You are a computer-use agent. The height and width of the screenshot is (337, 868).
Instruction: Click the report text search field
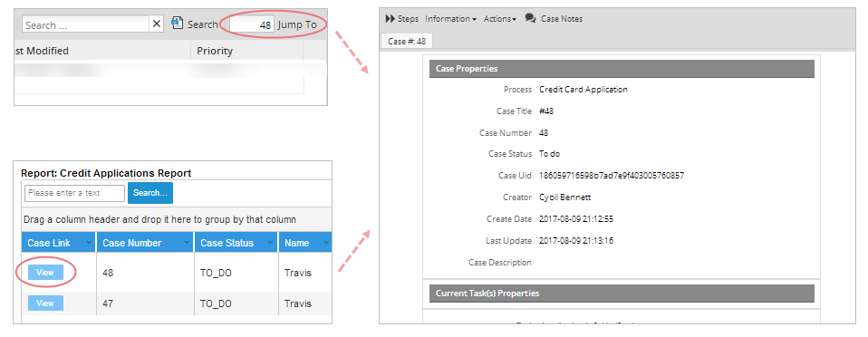74,193
